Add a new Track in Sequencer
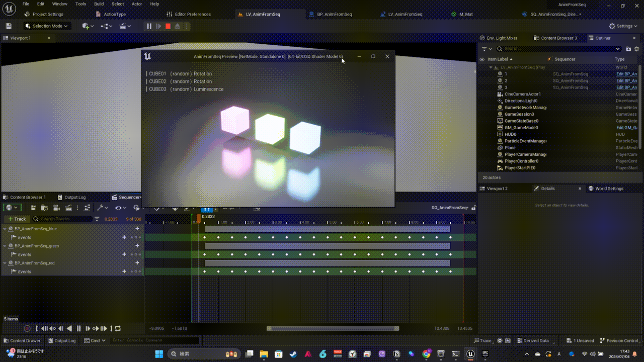Screen dimensions: 644x362 16,219
